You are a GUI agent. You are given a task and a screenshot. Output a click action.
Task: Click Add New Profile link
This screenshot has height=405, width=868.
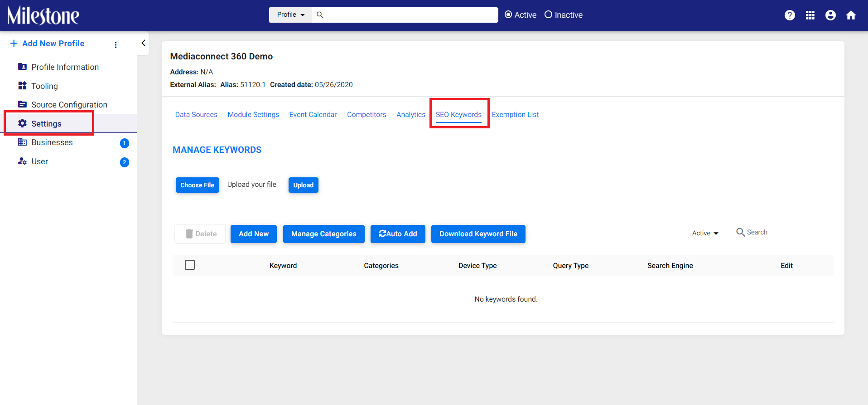tap(53, 44)
